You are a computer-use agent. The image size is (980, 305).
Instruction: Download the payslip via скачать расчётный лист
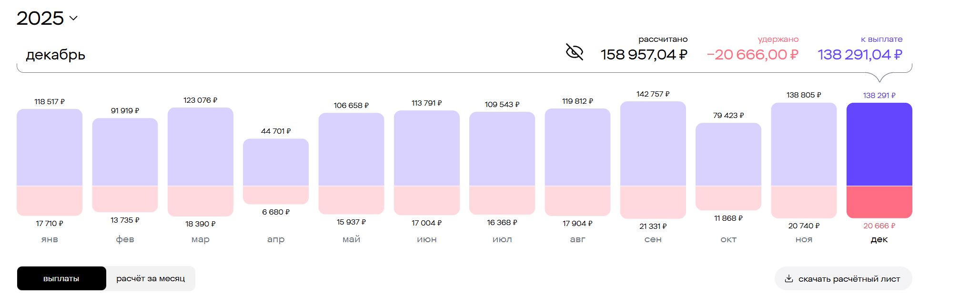coord(849,279)
